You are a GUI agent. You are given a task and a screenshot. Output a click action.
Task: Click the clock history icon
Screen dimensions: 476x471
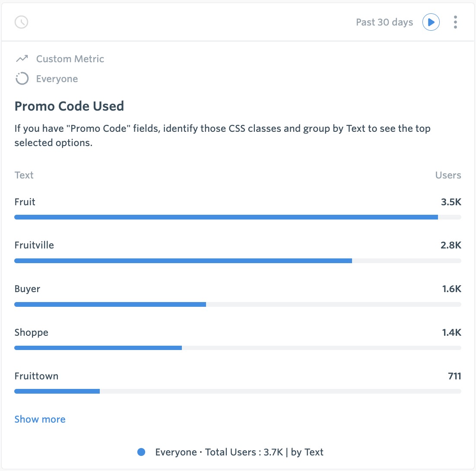(21, 22)
